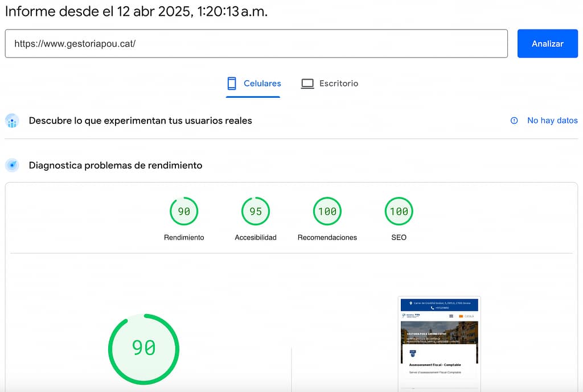
Task: Click the Gestoria Pou logo in preview
Action: point(411,316)
